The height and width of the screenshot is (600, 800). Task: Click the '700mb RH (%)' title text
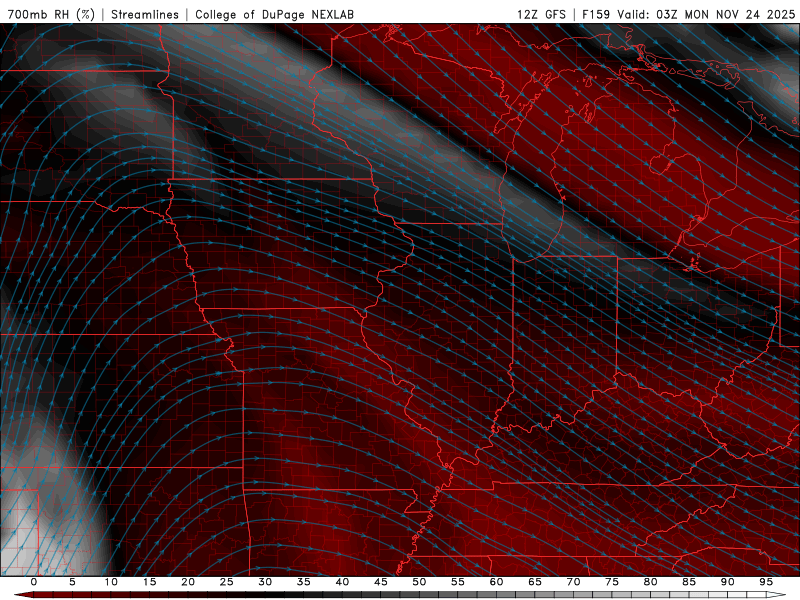pos(51,14)
